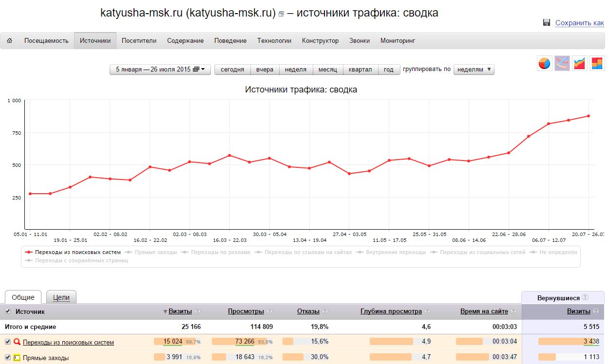This screenshot has width=608, height=364.
Task: Select the квартал time period button
Action: pos(361,69)
